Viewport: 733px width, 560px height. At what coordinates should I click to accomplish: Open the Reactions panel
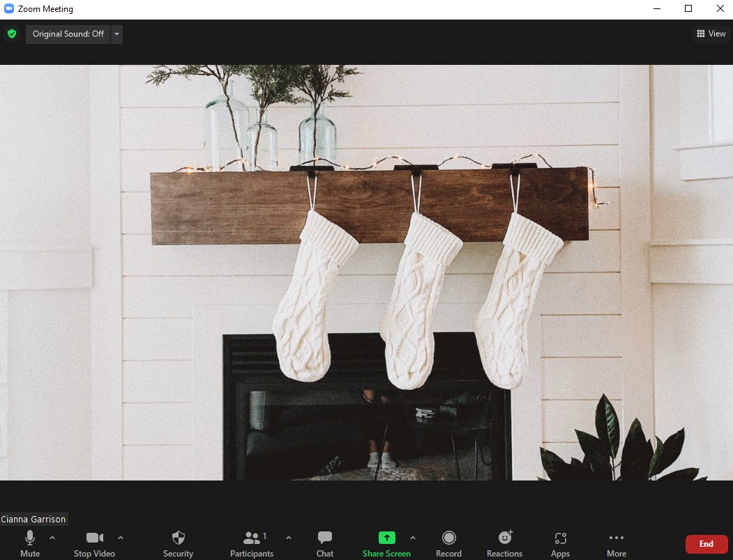click(x=504, y=543)
